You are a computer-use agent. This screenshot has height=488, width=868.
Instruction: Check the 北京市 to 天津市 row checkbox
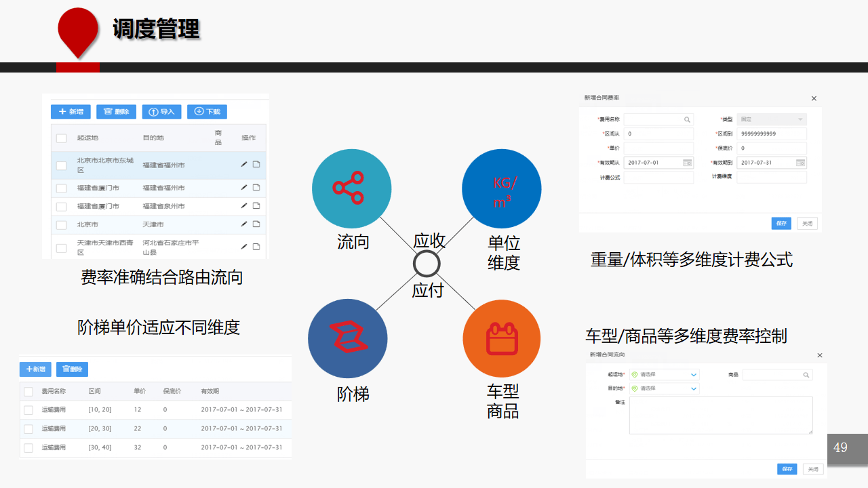pyautogui.click(x=61, y=224)
